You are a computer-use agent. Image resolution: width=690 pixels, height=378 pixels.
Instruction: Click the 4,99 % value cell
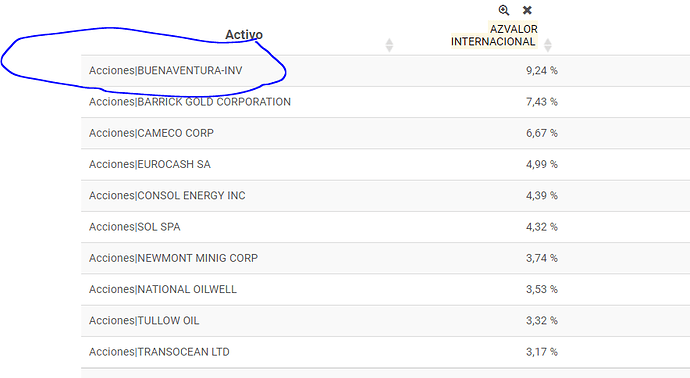pos(542,164)
